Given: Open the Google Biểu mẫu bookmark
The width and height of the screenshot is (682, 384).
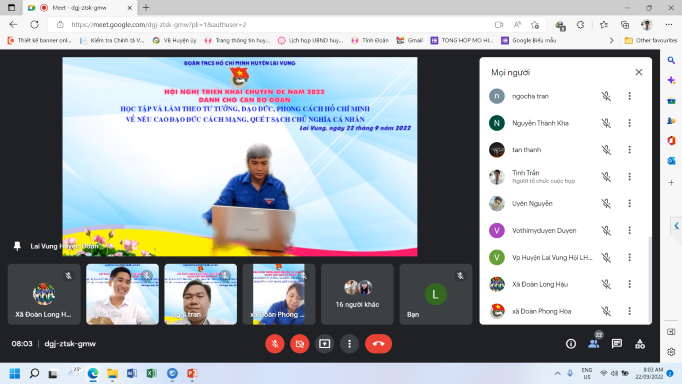Looking at the screenshot, I should (529, 40).
